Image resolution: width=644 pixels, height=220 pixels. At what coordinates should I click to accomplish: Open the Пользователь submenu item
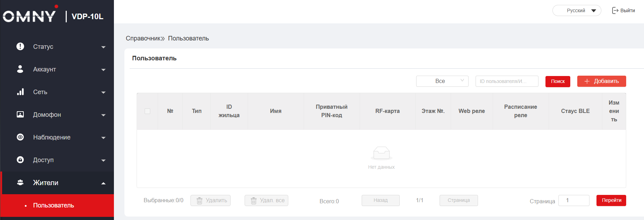coord(53,205)
